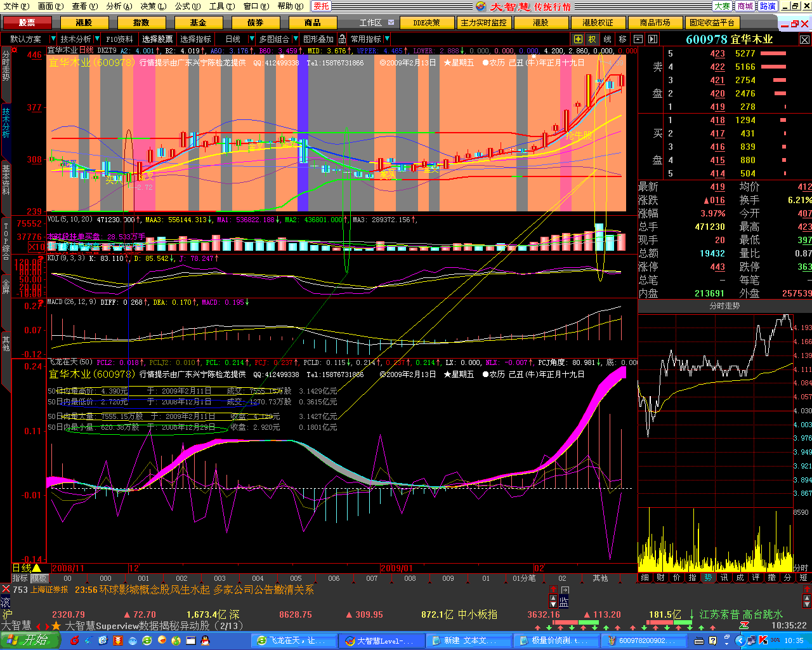Switch to the 港股 yellow tab
Viewport: 812px width, 650px height.
coord(84,23)
